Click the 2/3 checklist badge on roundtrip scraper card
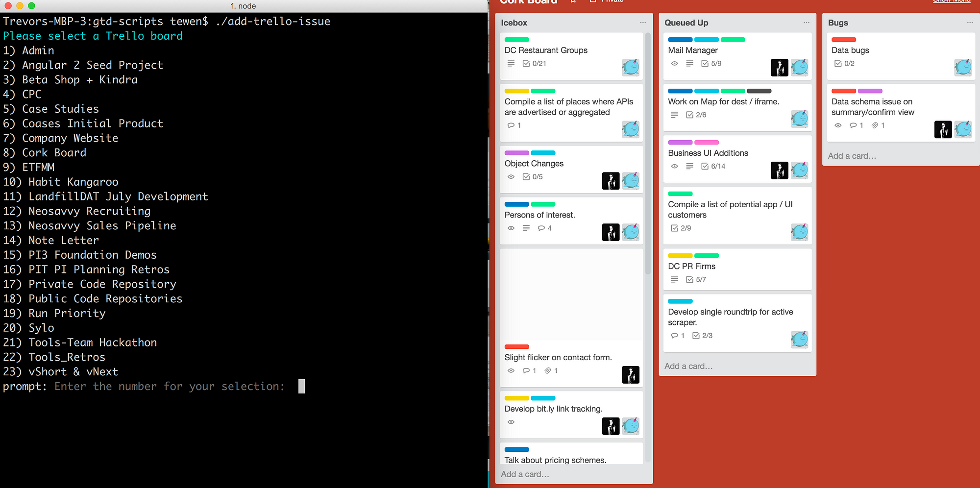This screenshot has width=980, height=488. click(702, 336)
